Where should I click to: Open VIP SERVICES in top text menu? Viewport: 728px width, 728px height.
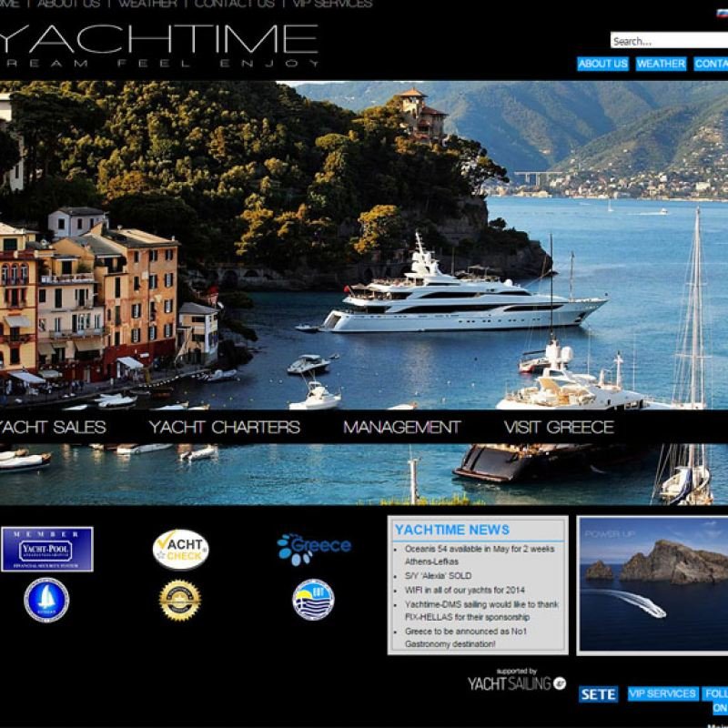(332, 4)
